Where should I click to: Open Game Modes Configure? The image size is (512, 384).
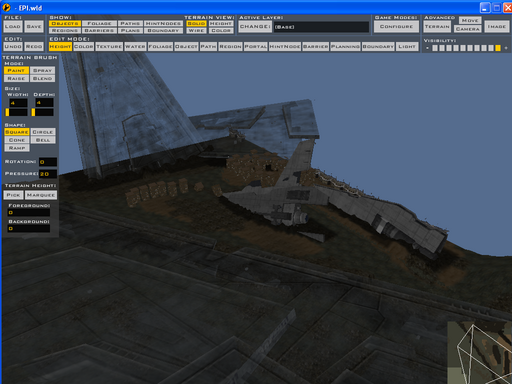coord(396,27)
